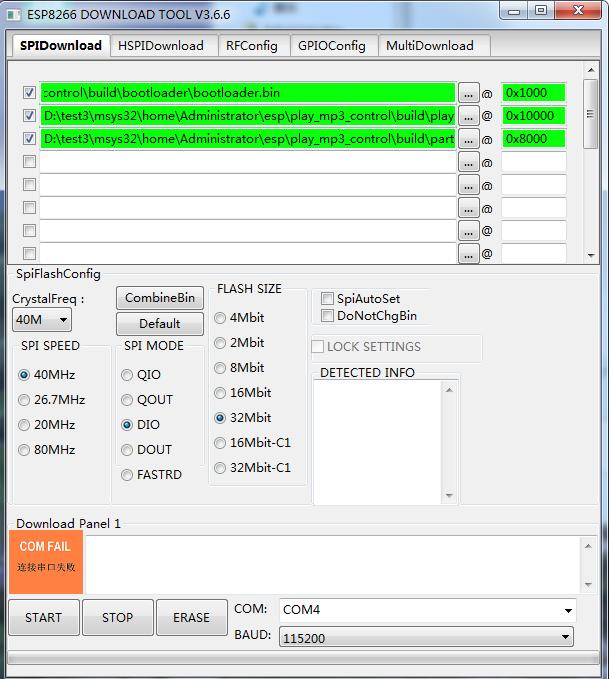609x679 pixels.
Task: Minimize the ESP8266 Download Tool window
Action: point(514,10)
